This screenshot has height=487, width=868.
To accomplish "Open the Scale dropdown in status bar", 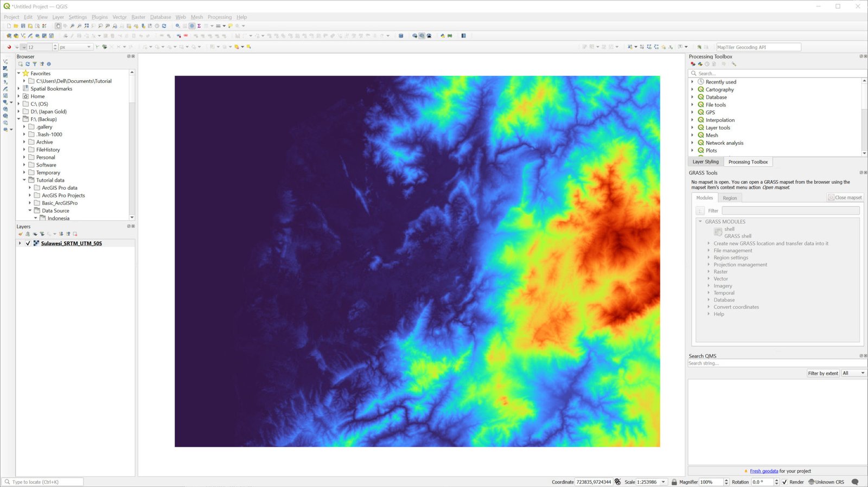I will coord(663,482).
